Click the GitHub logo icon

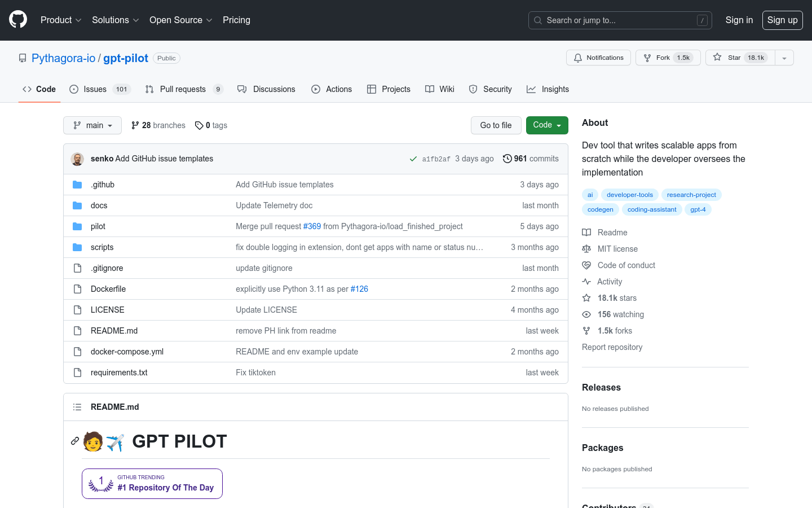point(18,20)
